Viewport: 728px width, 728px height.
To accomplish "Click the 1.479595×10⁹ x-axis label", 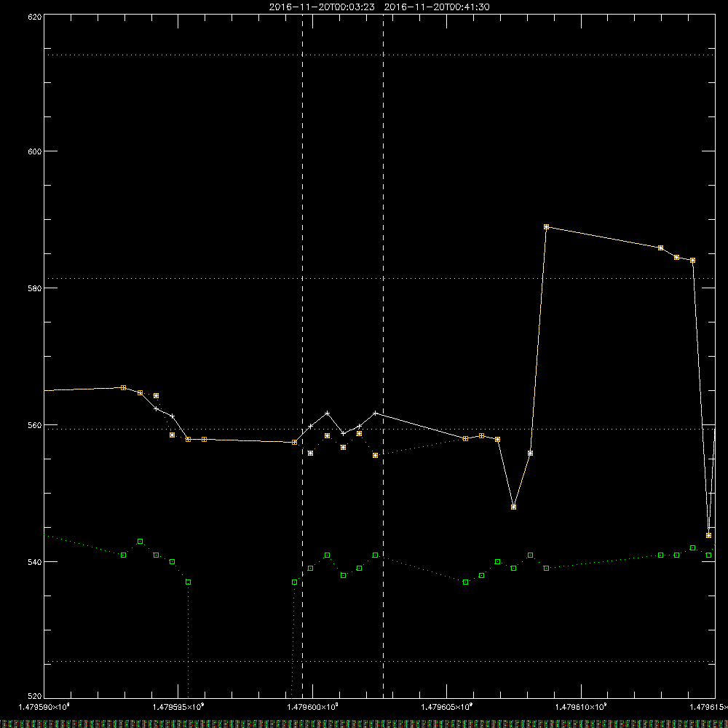I will pyautogui.click(x=178, y=707).
